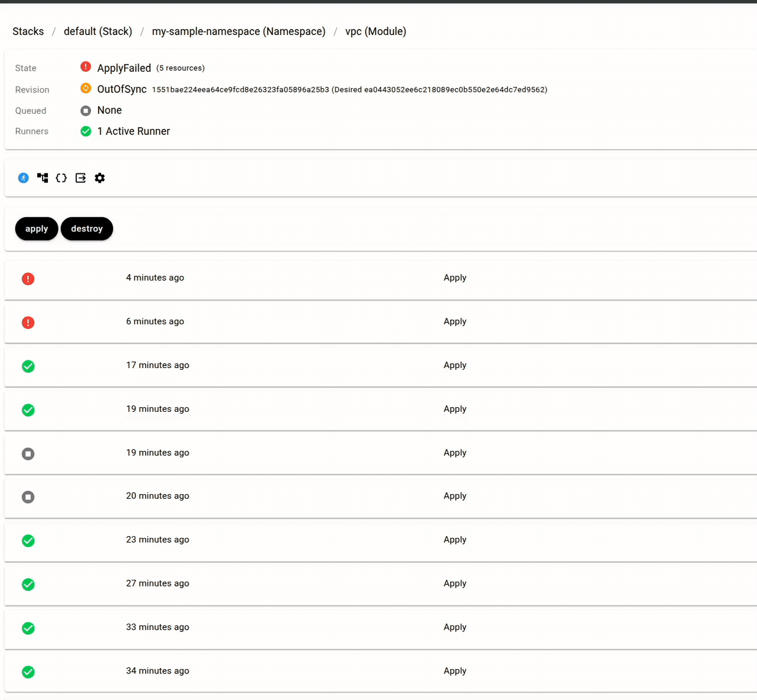Click Apply label in 4 minutes ago row
Image resolution: width=757 pixels, height=700 pixels.
coord(455,278)
